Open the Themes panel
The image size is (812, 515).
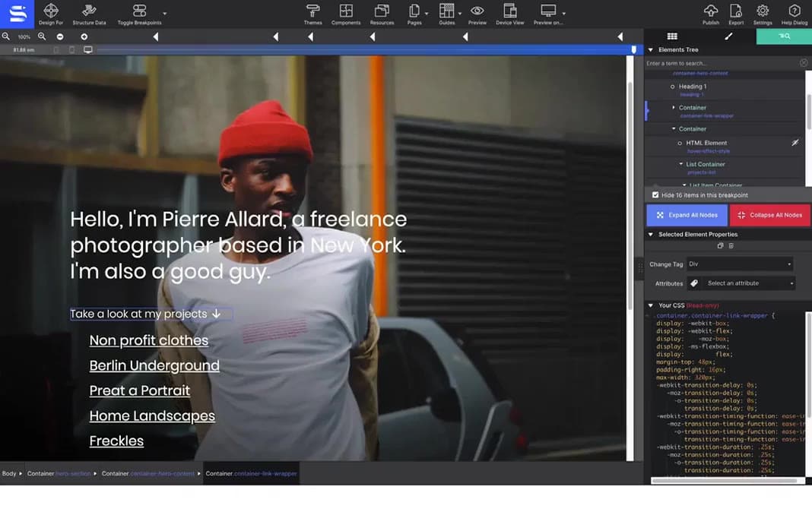point(312,14)
